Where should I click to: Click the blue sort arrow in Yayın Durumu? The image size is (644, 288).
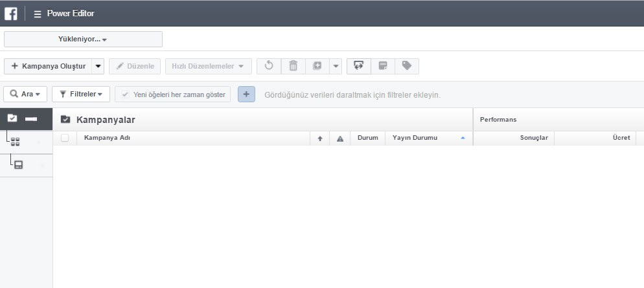click(463, 138)
